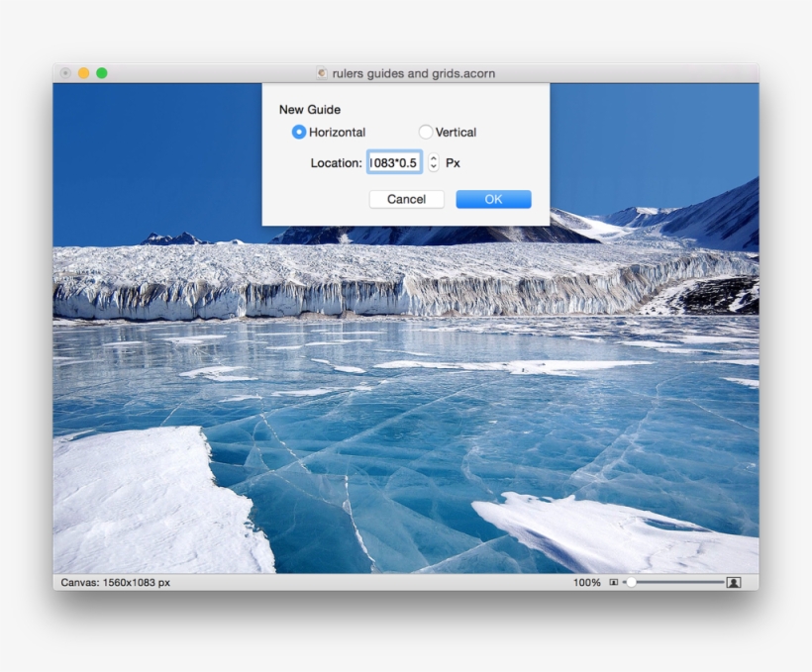
Task: Click the document icon in the title bar
Action: (321, 73)
